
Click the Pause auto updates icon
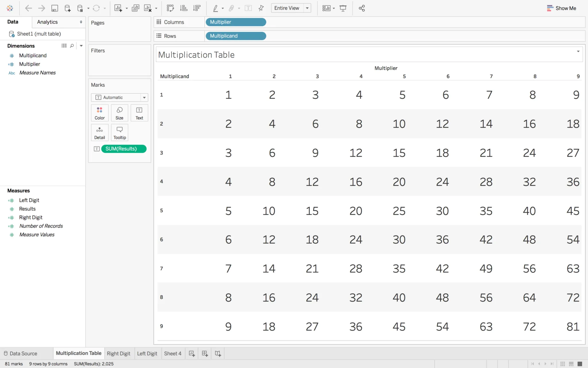click(80, 8)
